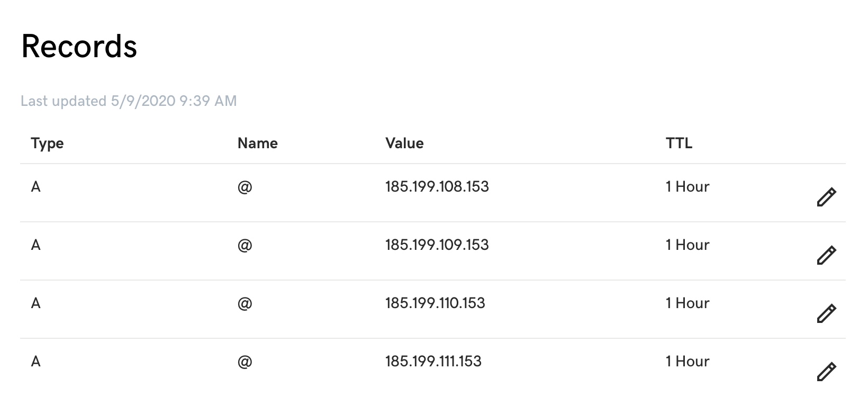This screenshot has width=868, height=396.
Task: Click the Name column header
Action: pyautogui.click(x=257, y=143)
